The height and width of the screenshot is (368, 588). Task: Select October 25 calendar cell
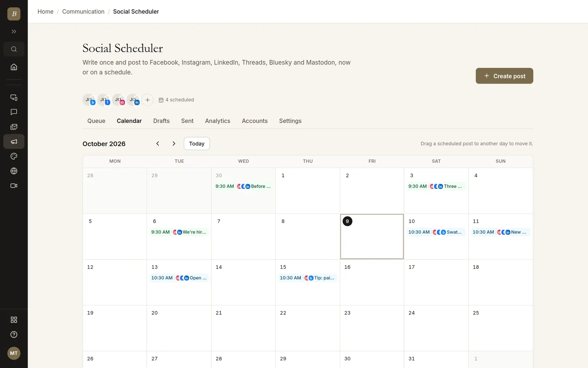tap(501, 328)
